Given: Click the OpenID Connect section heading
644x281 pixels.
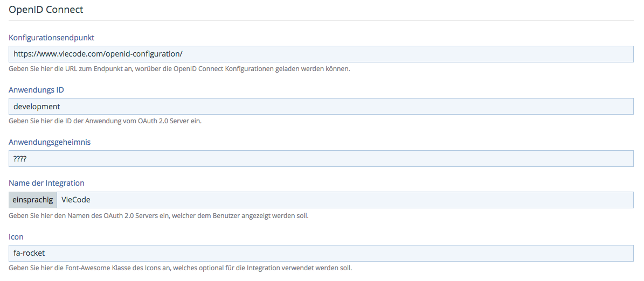Looking at the screenshot, I should click(46, 10).
